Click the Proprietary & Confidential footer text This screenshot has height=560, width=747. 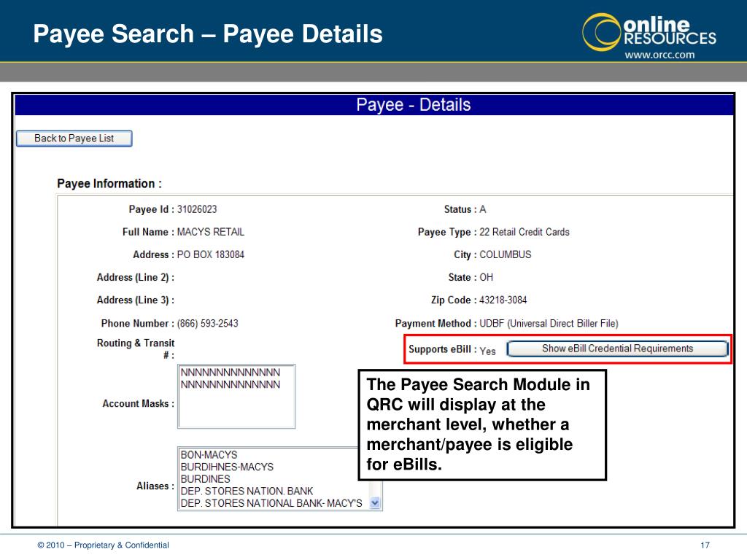tap(104, 545)
